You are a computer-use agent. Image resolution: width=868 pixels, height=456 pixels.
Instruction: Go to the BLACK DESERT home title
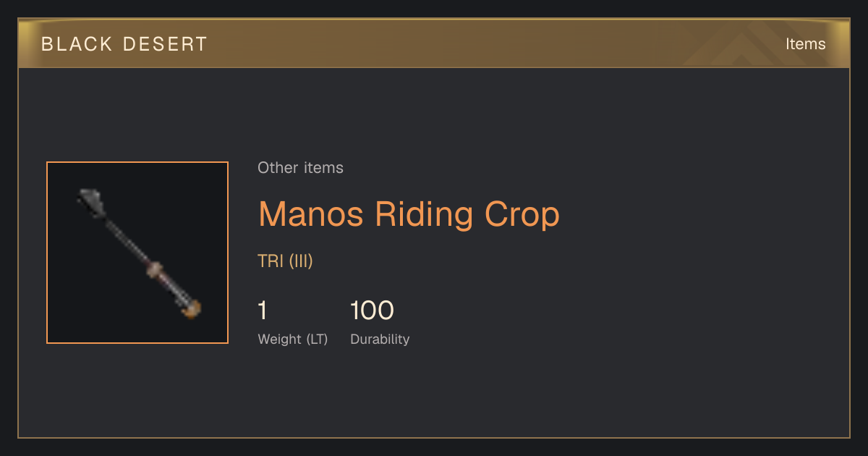[124, 44]
